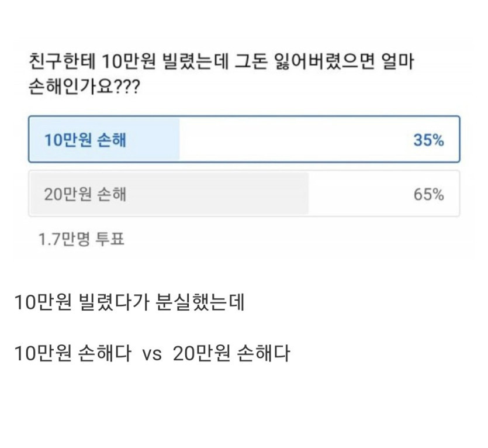The height and width of the screenshot is (448, 488).
Task: Choose the '20만원 손해' poll option label
Action: [x=85, y=194]
